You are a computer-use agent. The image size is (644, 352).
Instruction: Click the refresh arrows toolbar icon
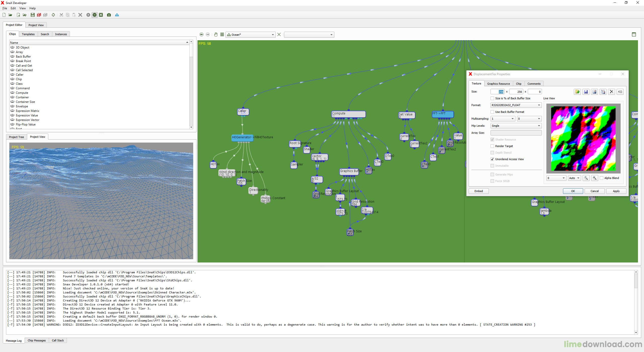coord(53,15)
